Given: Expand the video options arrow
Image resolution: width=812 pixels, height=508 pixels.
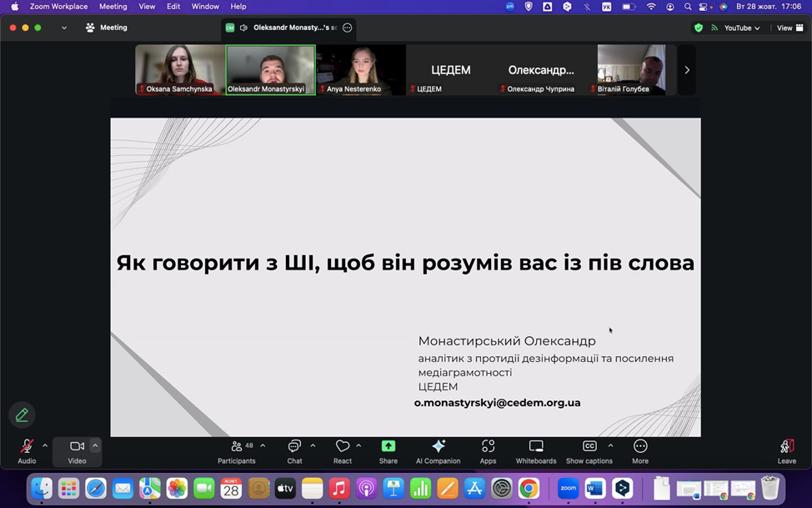Looking at the screenshot, I should coord(95,445).
